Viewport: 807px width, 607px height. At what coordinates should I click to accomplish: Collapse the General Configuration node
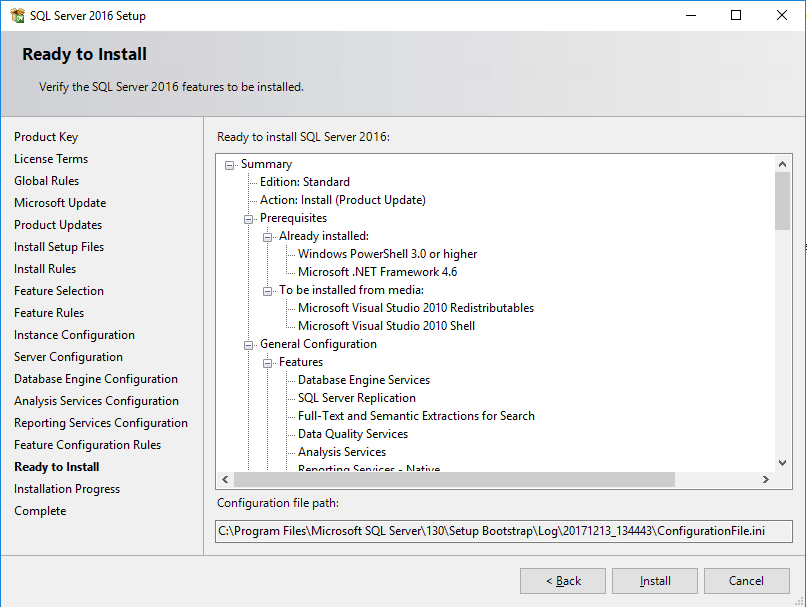pos(249,345)
